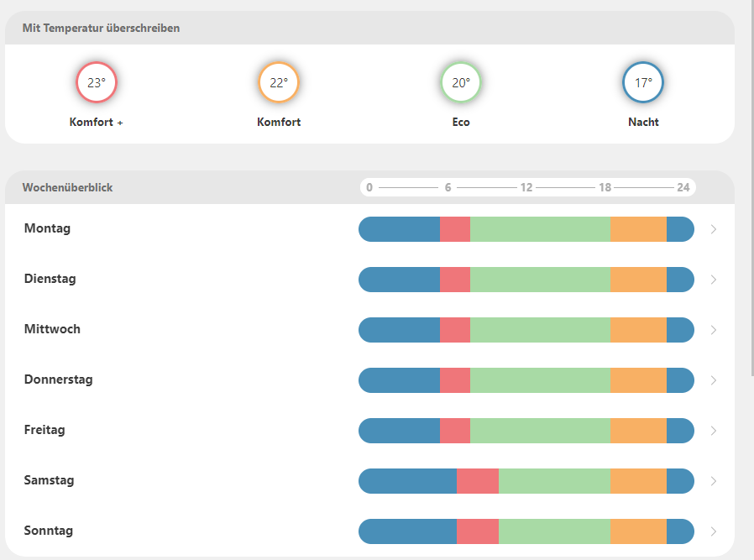Click the red Komfort+ segment on Montag

455,229
